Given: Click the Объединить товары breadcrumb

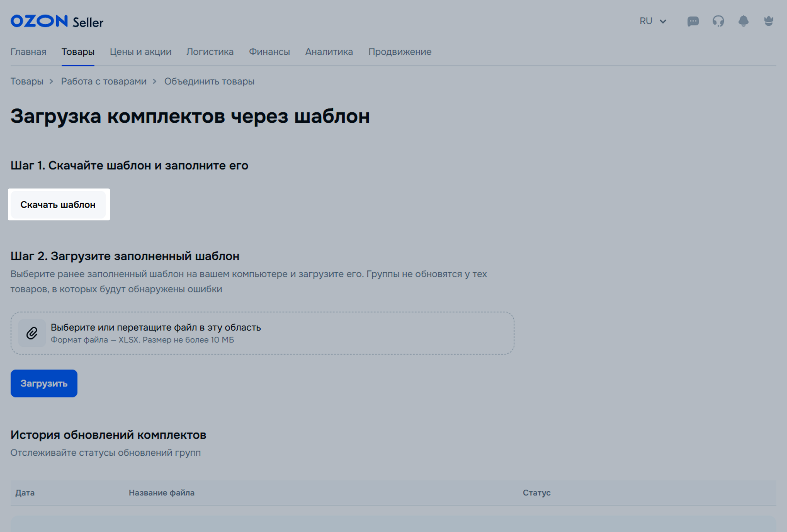Looking at the screenshot, I should tap(209, 81).
